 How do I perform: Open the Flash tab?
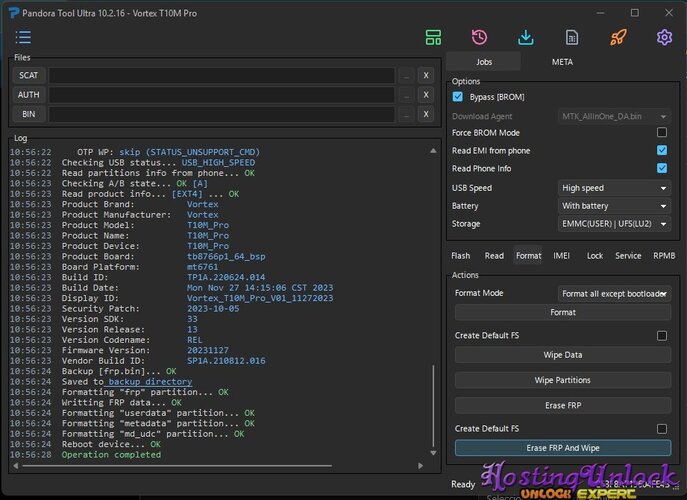460,255
